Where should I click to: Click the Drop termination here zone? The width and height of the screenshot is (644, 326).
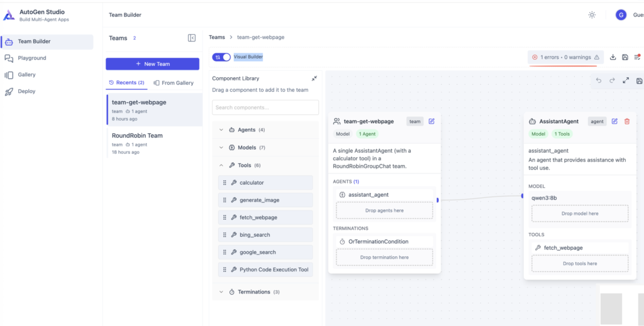(x=384, y=257)
